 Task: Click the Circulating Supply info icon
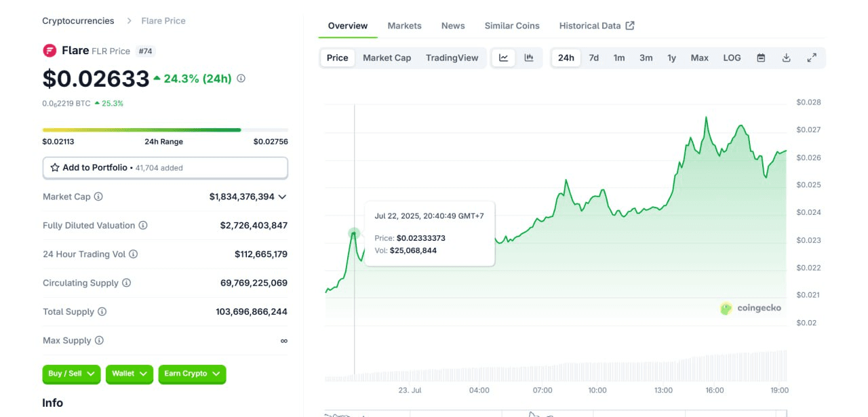pos(127,283)
